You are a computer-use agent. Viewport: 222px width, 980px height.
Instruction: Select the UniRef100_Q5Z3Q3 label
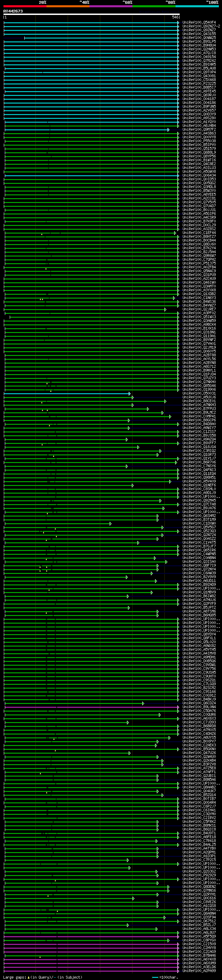click(199, 531)
